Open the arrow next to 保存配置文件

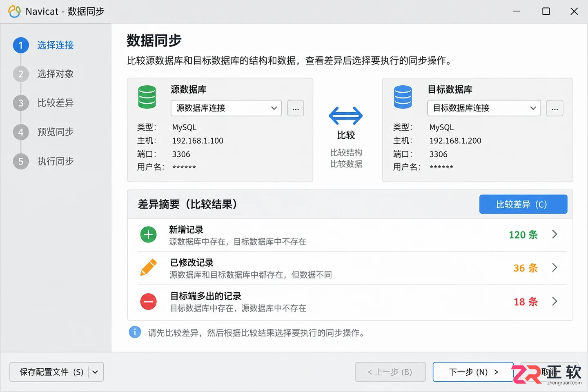pos(95,372)
